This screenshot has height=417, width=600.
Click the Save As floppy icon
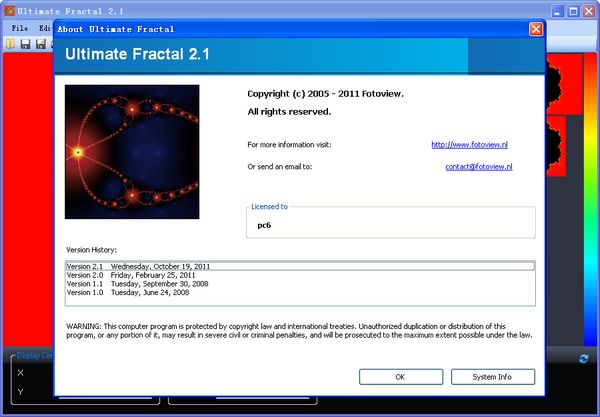tap(41, 44)
